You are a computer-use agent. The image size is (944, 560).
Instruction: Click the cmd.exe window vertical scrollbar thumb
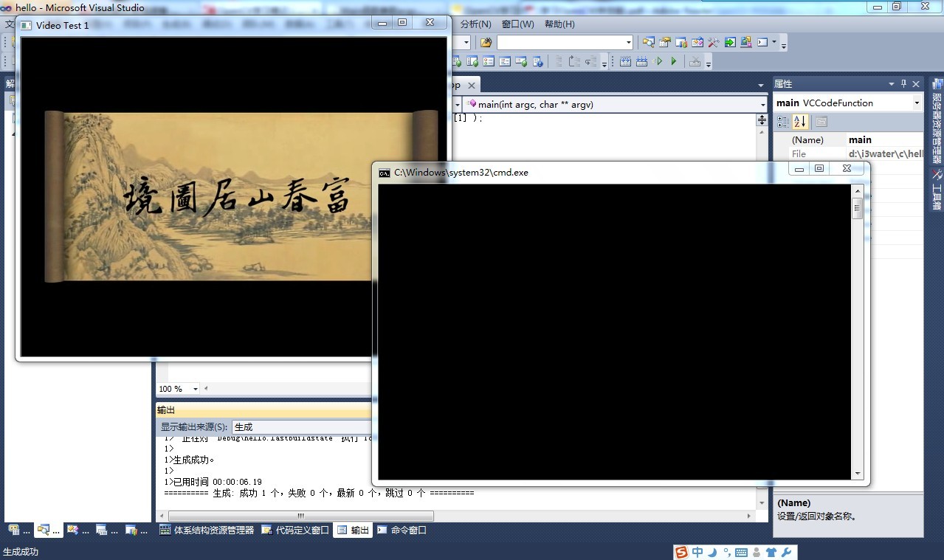pyautogui.click(x=857, y=208)
